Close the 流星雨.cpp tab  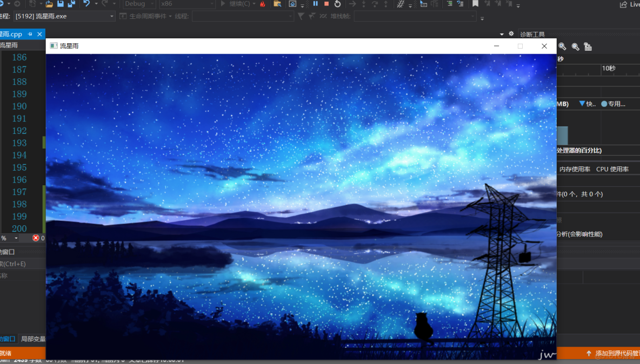pyautogui.click(x=39, y=34)
